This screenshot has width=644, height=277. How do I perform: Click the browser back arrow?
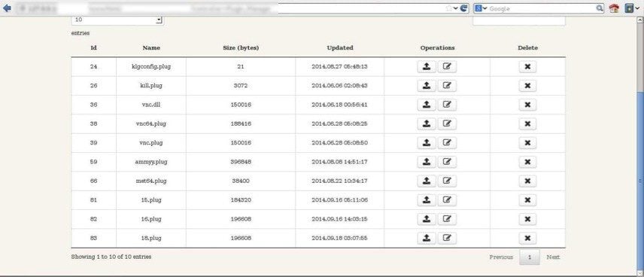point(7,8)
